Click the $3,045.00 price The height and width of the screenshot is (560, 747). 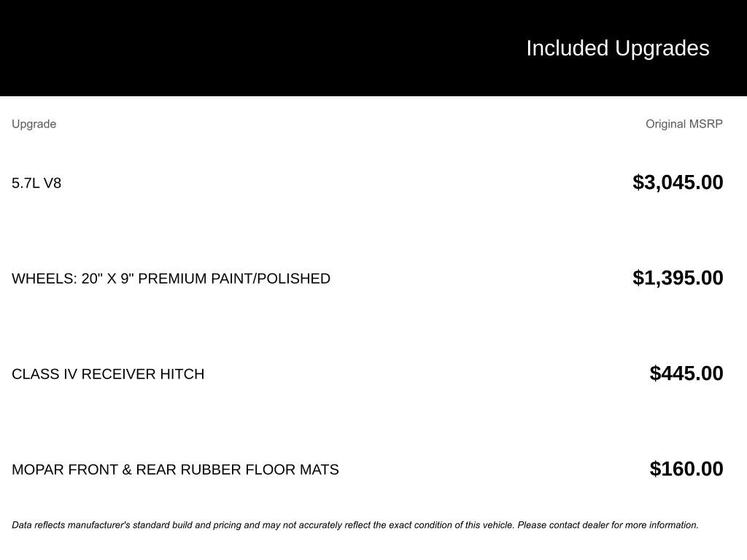678,182
